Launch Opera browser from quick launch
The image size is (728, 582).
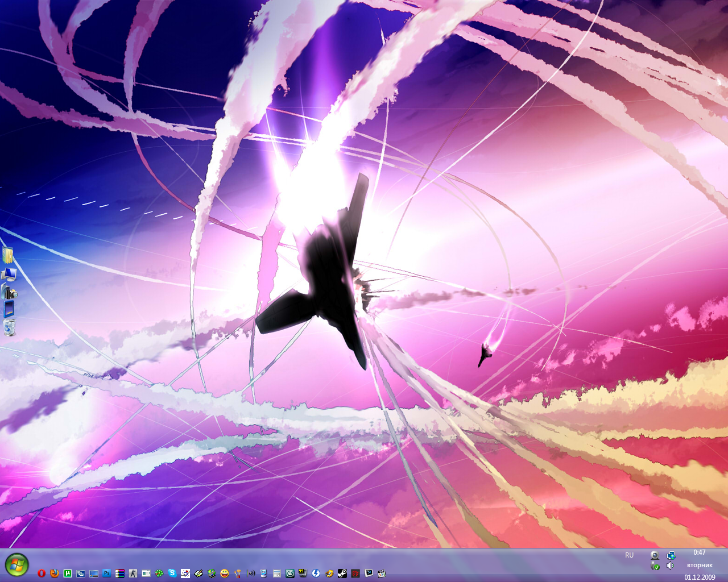click(x=42, y=573)
